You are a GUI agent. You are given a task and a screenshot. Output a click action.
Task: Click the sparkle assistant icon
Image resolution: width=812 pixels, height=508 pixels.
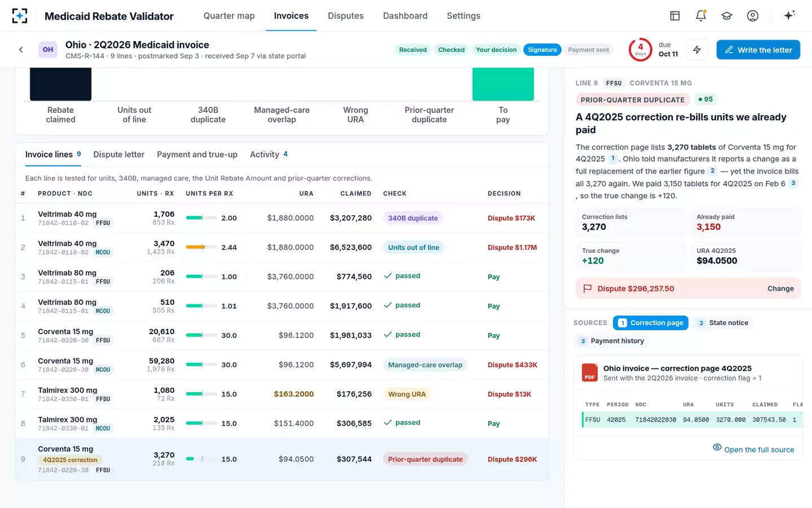pyautogui.click(x=789, y=15)
